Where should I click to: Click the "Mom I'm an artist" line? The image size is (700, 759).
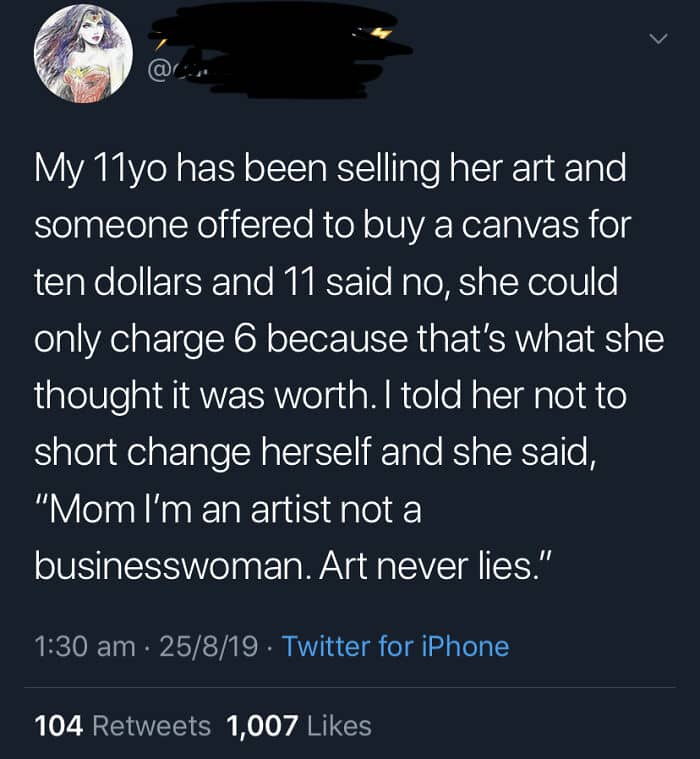[x=228, y=509]
